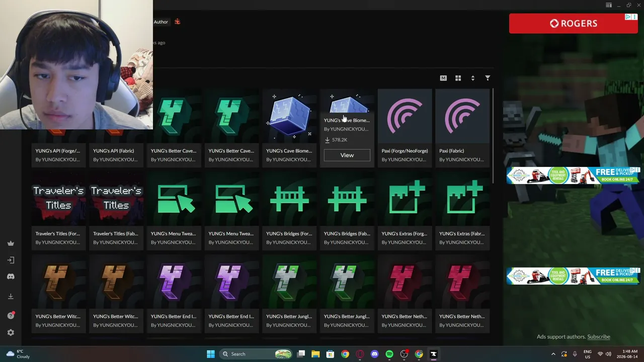Screen dimensions: 644x362
Task: Open YUNG's Better Caves green icon, first copy
Action: pyautogui.click(x=174, y=117)
